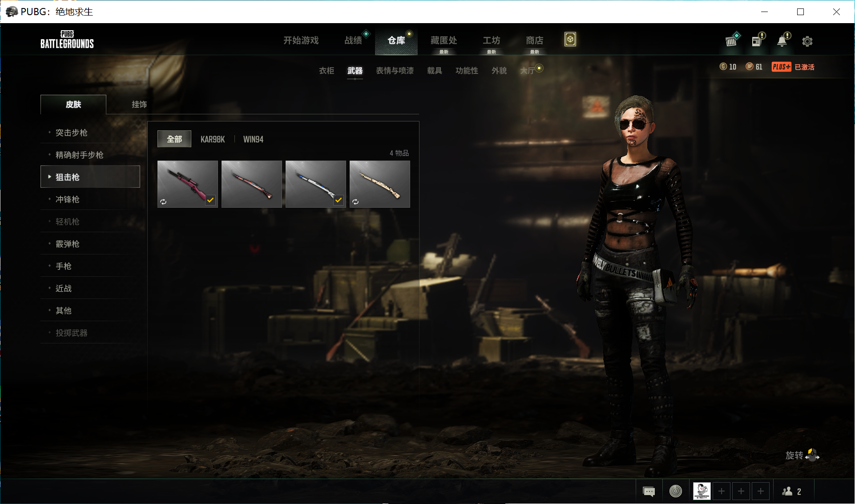The height and width of the screenshot is (504, 855).
Task: Filter skins by KAR98K
Action: tap(213, 139)
